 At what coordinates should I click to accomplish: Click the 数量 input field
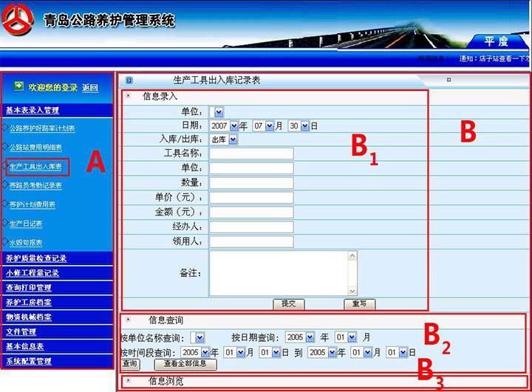tap(251, 183)
